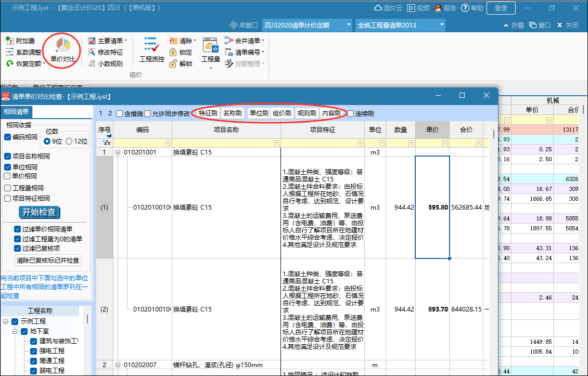Click the 修改特征 edit feature icon

(92, 52)
